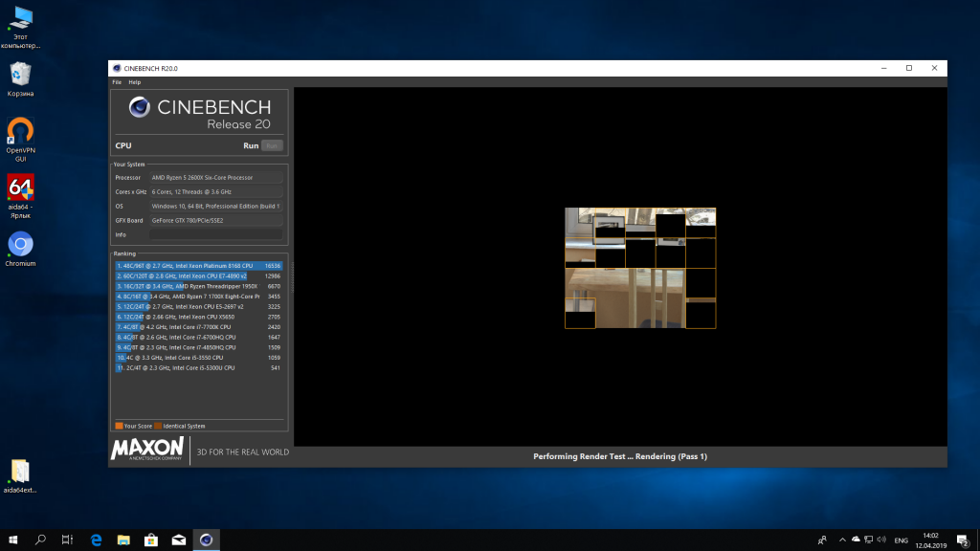The image size is (980, 551).
Task: Open the ENG language selector
Action: (x=901, y=540)
